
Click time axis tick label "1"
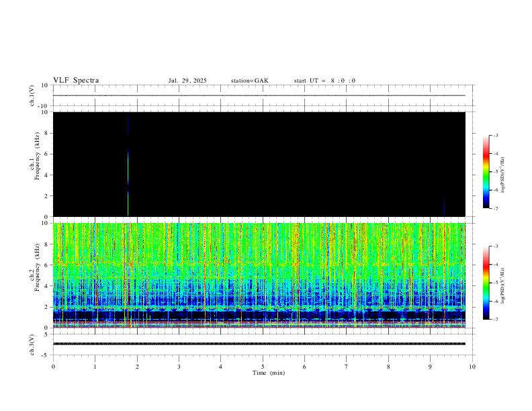coord(95,367)
